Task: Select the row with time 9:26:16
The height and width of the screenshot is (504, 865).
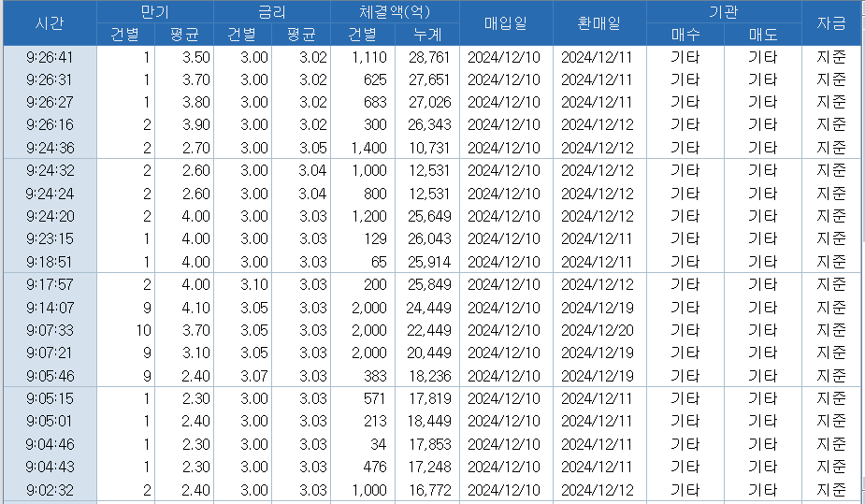Action: [432, 125]
